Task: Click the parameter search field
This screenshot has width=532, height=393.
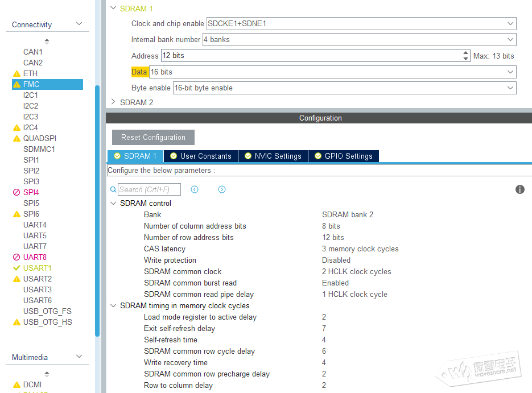Action: coord(149,189)
